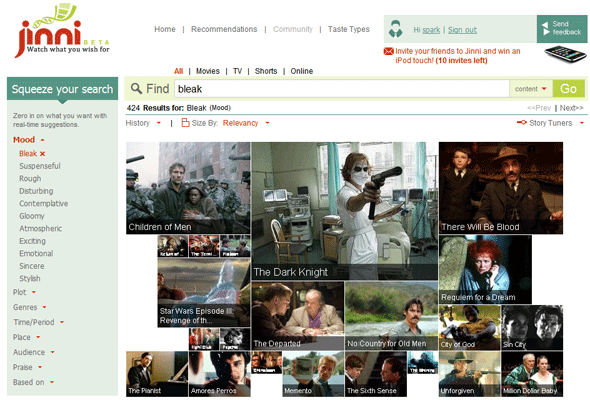Viewport: 590px width, 400px height.
Task: Click the Size By icon
Action: point(185,123)
